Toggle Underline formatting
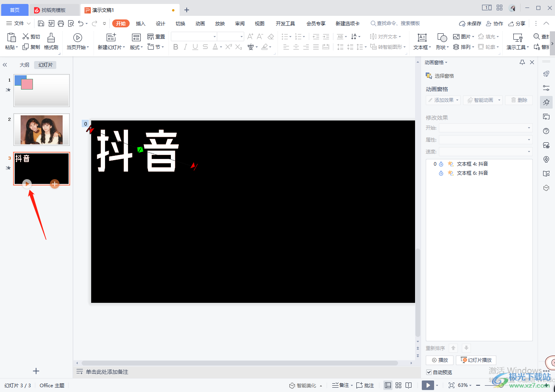Viewport: 555px width, 392px height. point(195,47)
